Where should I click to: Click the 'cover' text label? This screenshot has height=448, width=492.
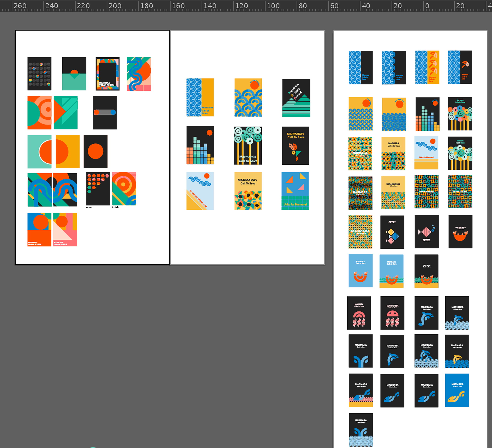point(89,207)
